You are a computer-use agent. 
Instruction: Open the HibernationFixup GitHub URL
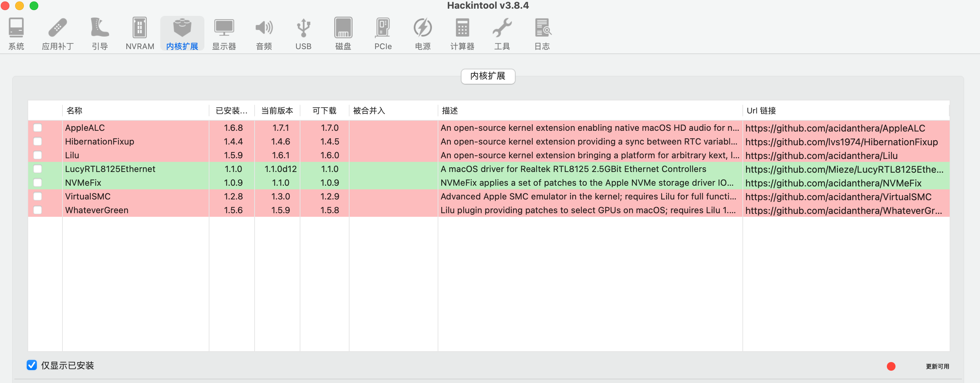pos(841,142)
